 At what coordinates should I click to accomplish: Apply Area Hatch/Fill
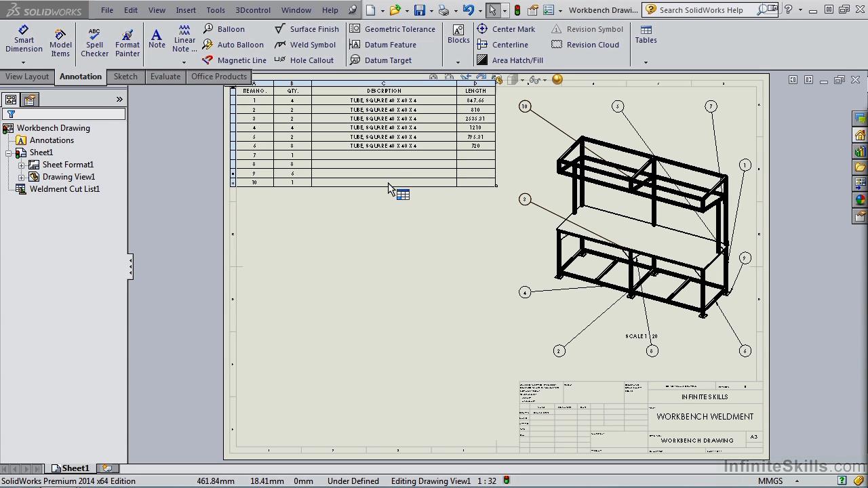[510, 60]
